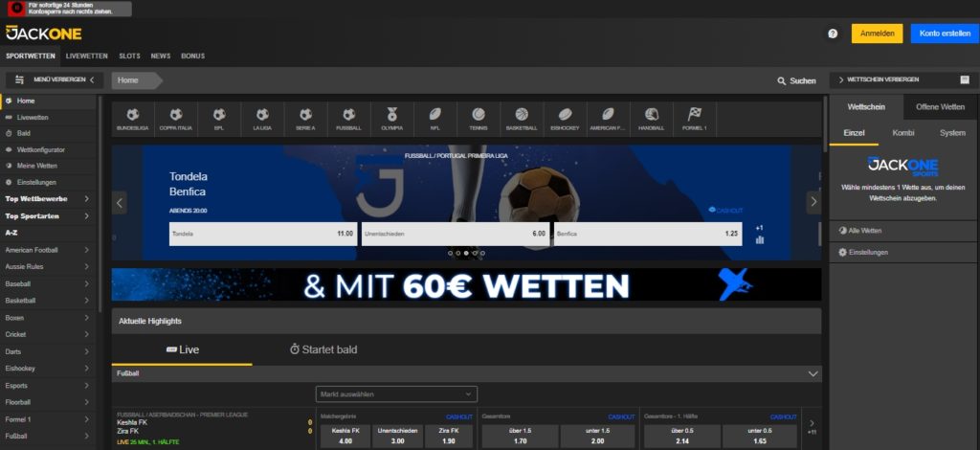The width and height of the screenshot is (980, 450).
Task: Pick unter 0.5 first half at 1.65
Action: click(759, 437)
